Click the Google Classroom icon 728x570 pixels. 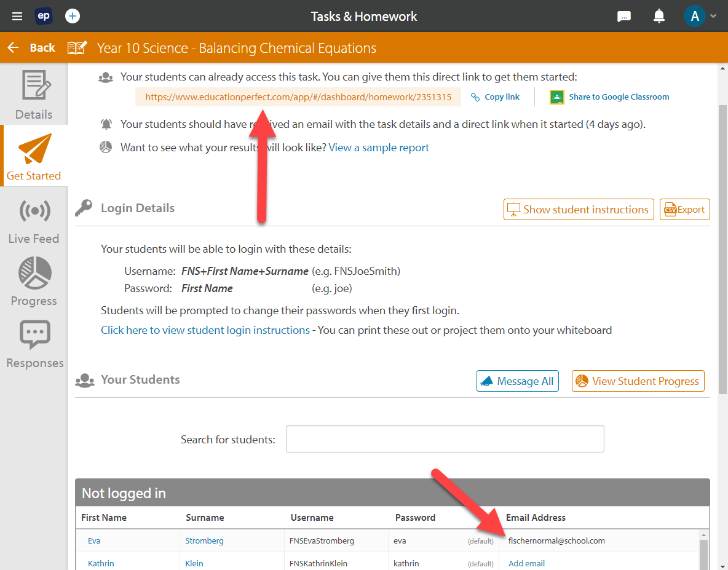[556, 97]
